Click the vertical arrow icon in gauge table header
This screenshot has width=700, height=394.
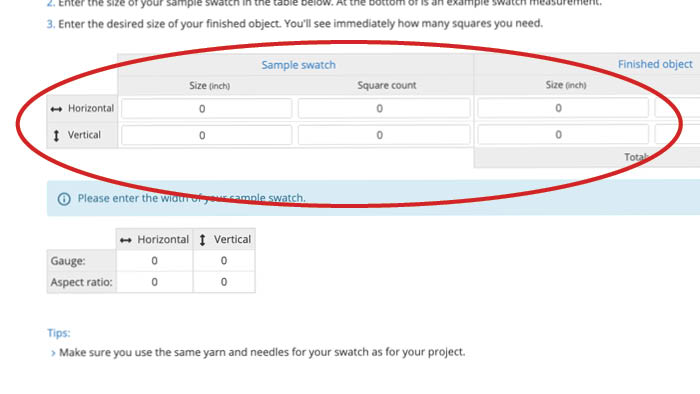coord(202,240)
